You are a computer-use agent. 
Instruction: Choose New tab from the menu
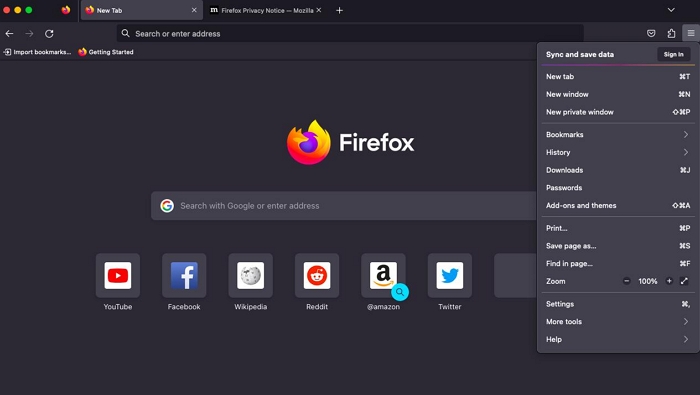pyautogui.click(x=618, y=76)
